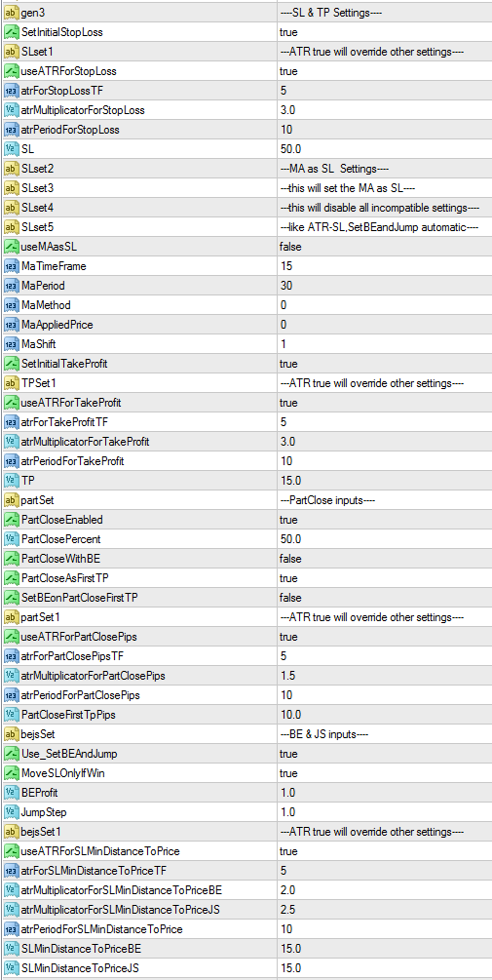Select the PartClosePercent value 50.0
Image resolution: width=492 pixels, height=980 pixels.
click(290, 538)
